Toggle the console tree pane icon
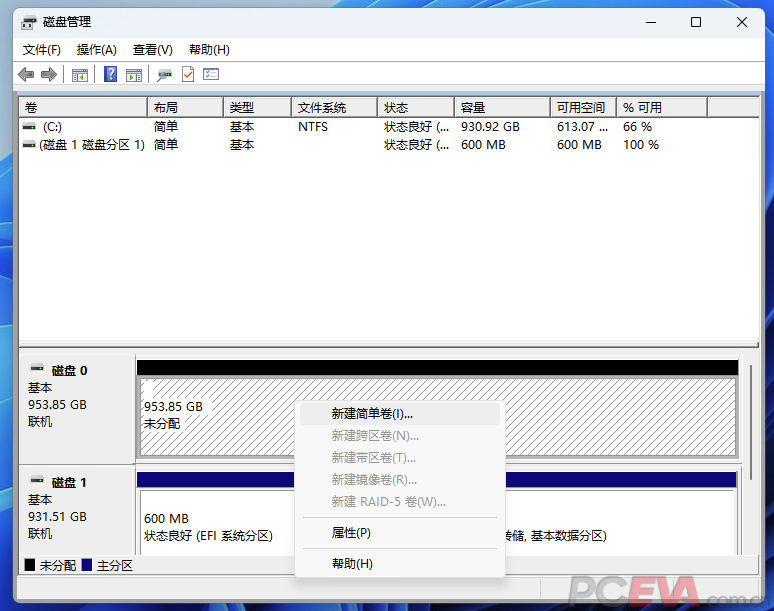The height and width of the screenshot is (611, 774). [x=80, y=75]
